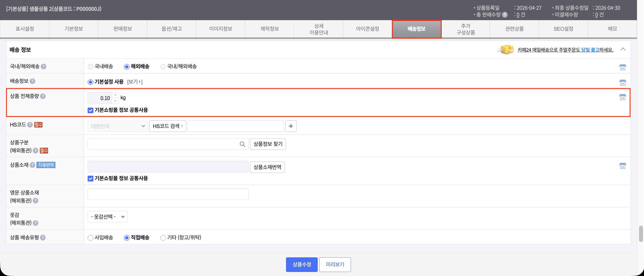
Task: Click the blue 상품수정 button
Action: click(x=302, y=265)
